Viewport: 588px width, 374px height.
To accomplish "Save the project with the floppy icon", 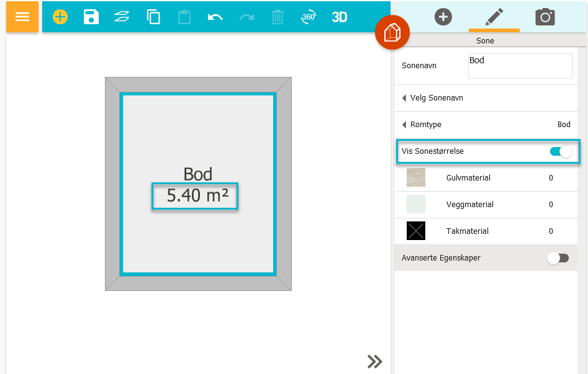I will click(91, 17).
